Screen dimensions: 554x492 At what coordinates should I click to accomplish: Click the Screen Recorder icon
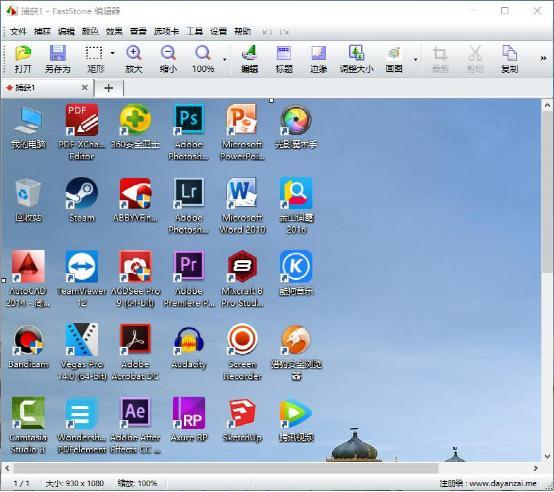tap(242, 339)
